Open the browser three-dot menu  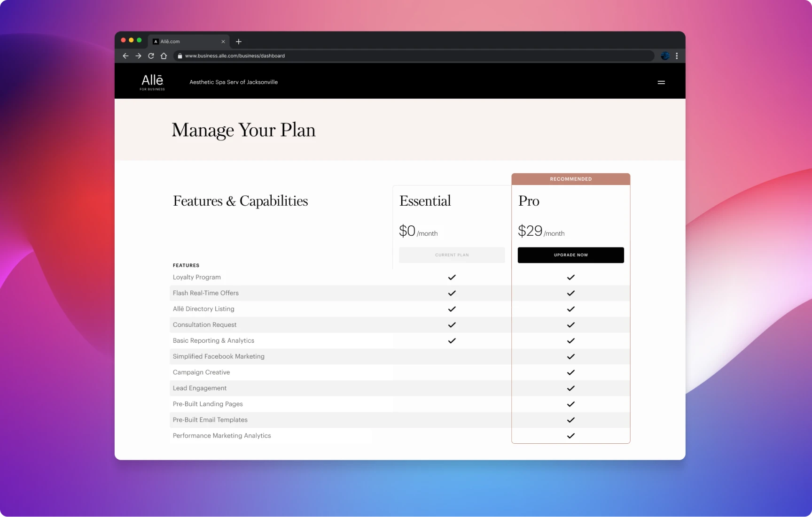coord(677,56)
